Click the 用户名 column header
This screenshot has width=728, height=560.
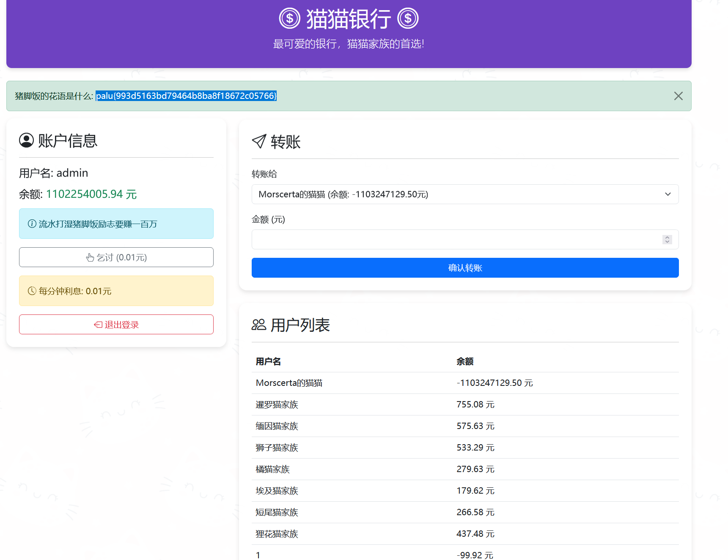pos(268,361)
